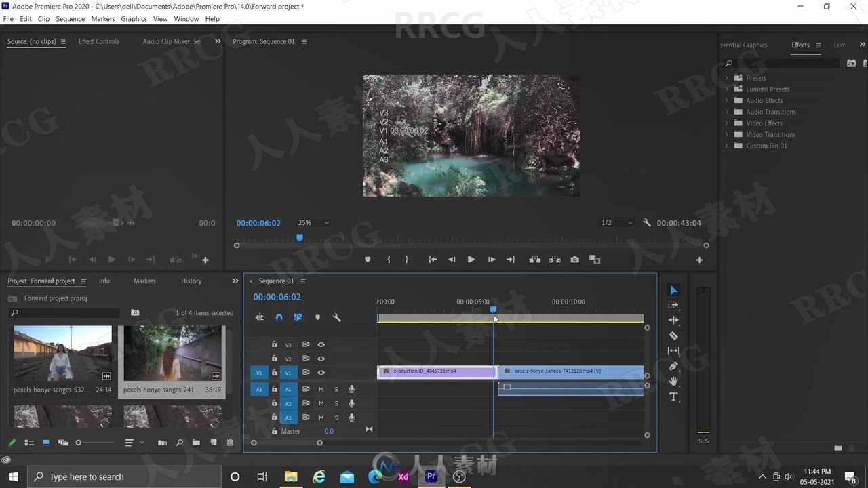Toggle Snap in timeline

point(279,317)
